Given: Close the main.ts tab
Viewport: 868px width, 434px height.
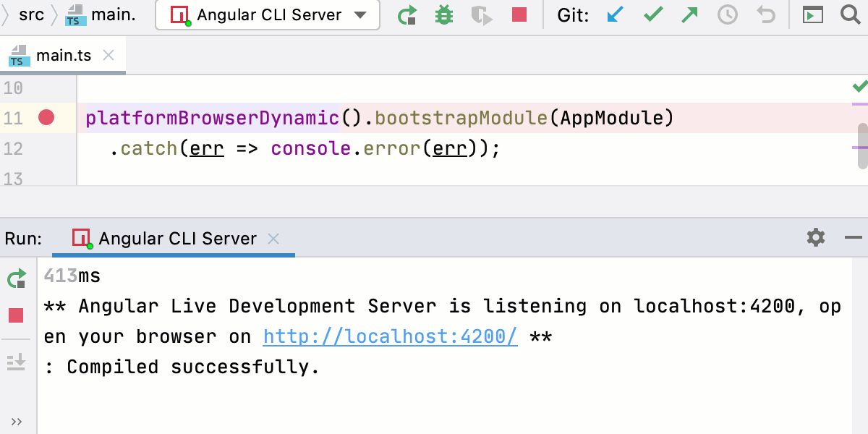Looking at the screenshot, I should [x=109, y=56].
